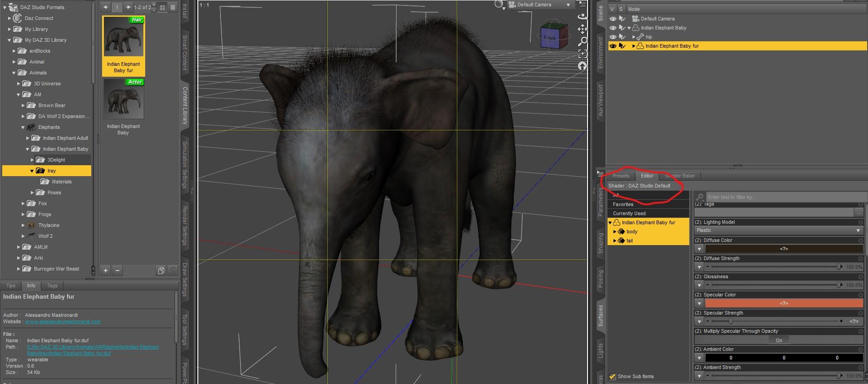Switch to the Shader Baker tab
Screen dimensions: 868x384
coord(680,176)
